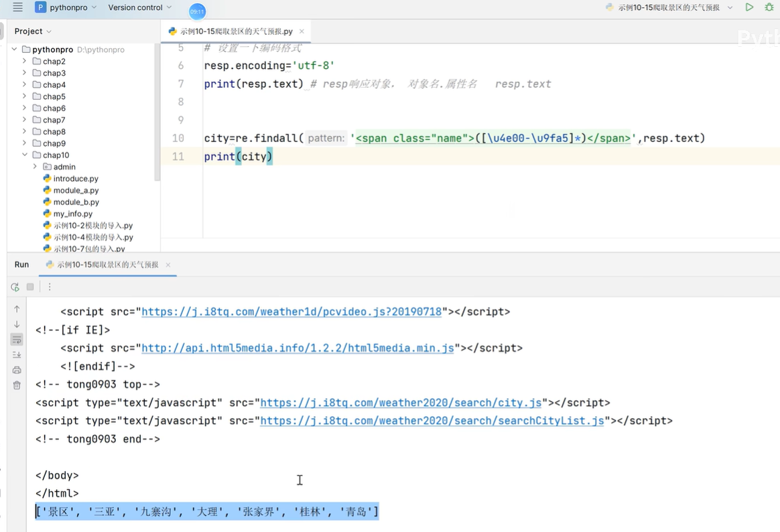Image resolution: width=780 pixels, height=532 pixels.
Task: Click the pattern: parameter hint
Action: (x=326, y=138)
